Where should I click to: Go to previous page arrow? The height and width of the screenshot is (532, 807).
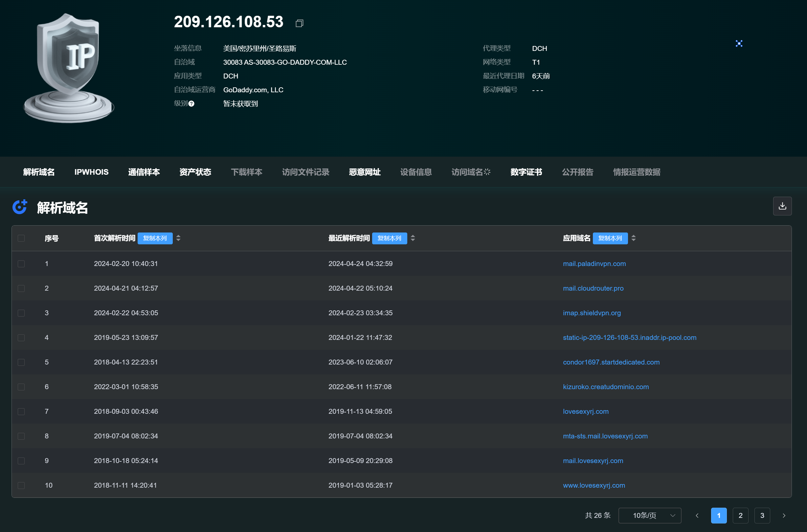(x=697, y=515)
